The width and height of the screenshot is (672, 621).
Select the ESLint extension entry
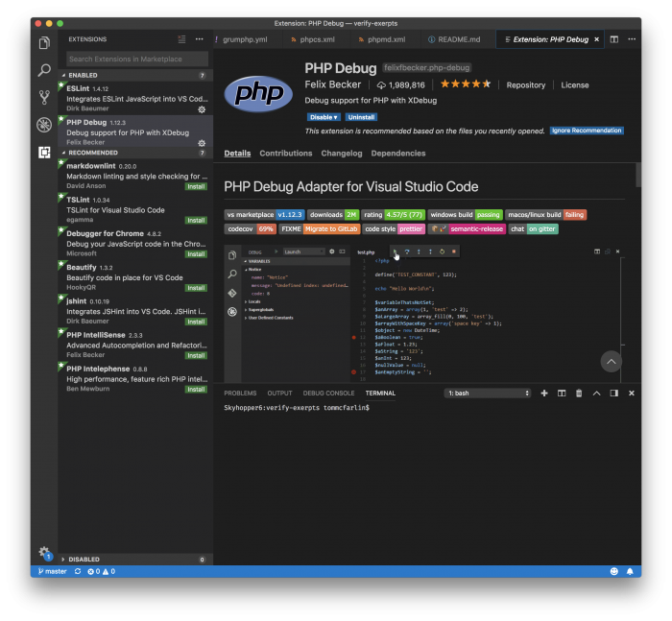pos(135,98)
